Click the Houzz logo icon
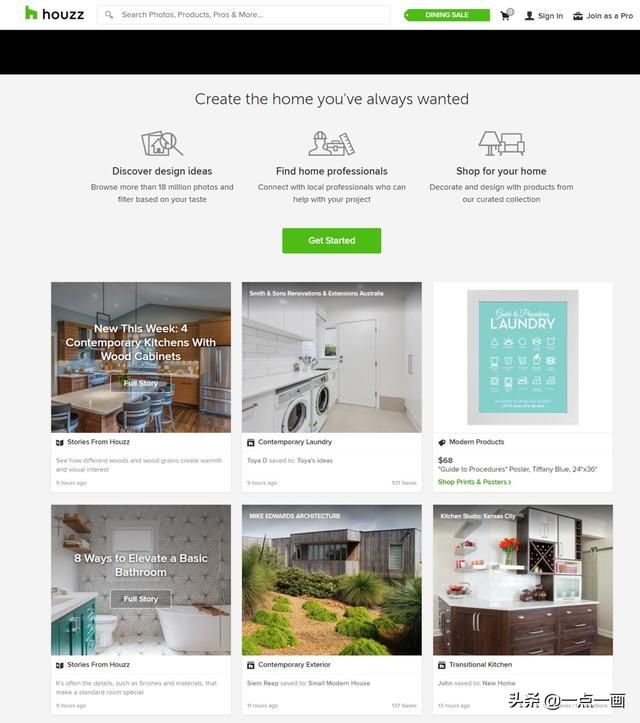The width and height of the screenshot is (640, 723). click(30, 13)
